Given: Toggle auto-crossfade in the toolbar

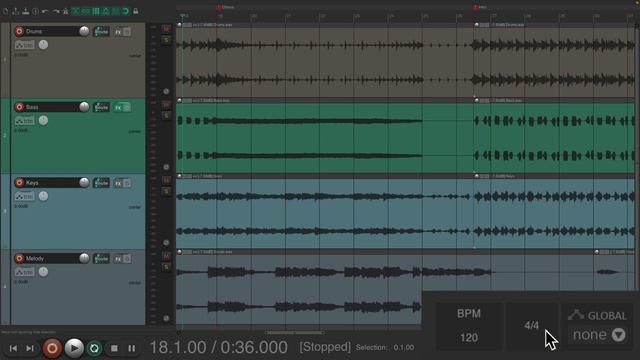Looking at the screenshot, I should click(x=76, y=11).
